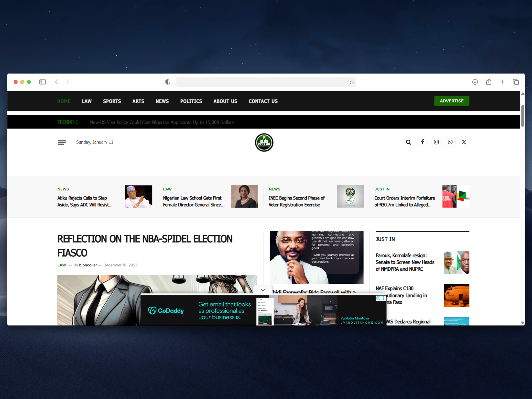This screenshot has width=532, height=399.
Task: Click the LAW category tag under the headline
Action: 62,265
